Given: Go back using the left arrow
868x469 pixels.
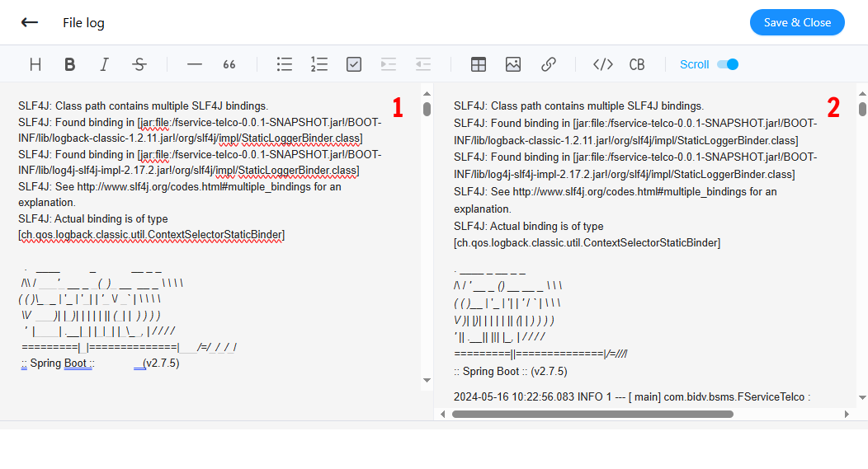Looking at the screenshot, I should 30,23.
